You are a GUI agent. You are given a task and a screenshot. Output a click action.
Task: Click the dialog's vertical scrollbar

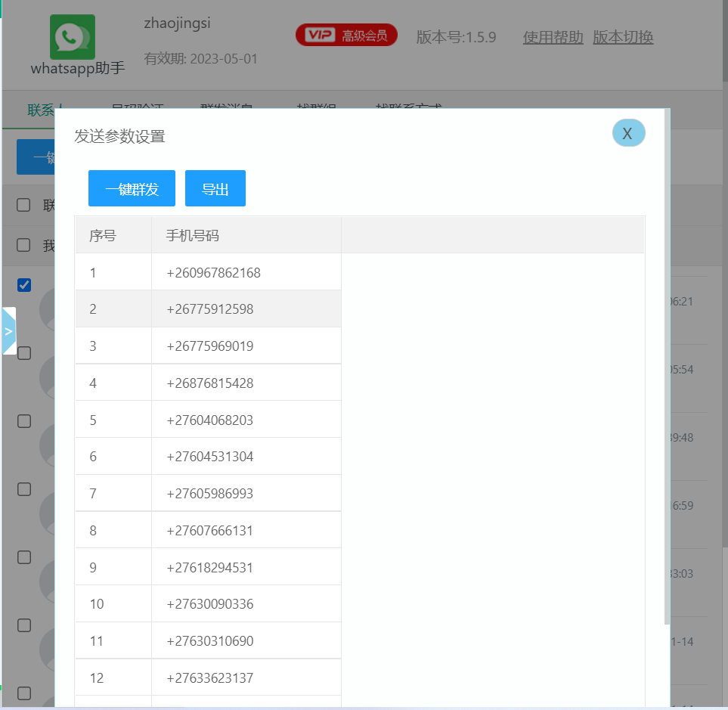[666, 363]
